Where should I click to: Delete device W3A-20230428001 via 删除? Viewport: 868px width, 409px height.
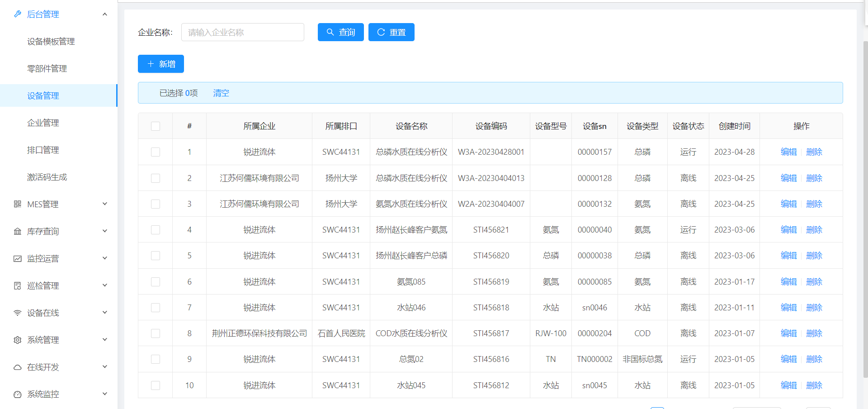[x=814, y=152]
